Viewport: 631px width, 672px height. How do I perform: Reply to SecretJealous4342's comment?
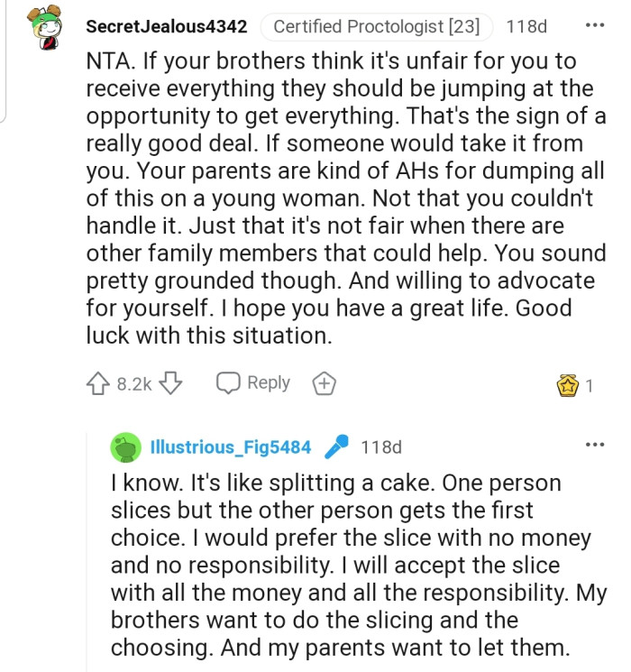tap(252, 383)
